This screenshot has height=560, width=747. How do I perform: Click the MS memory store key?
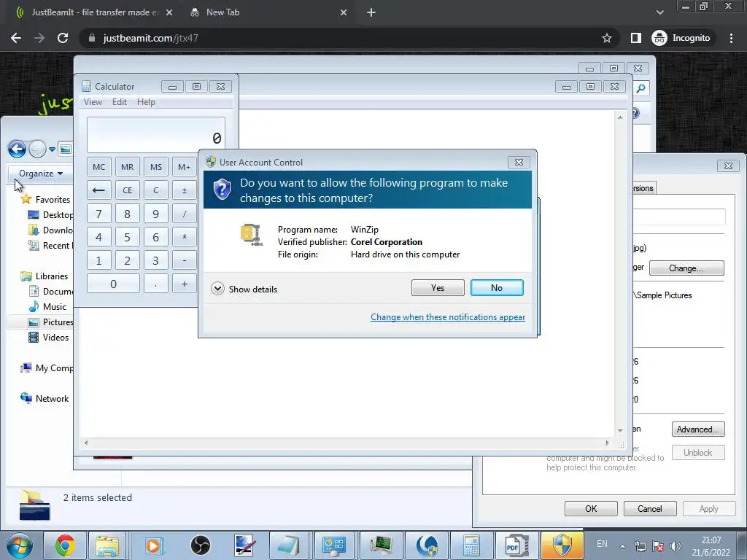[156, 167]
